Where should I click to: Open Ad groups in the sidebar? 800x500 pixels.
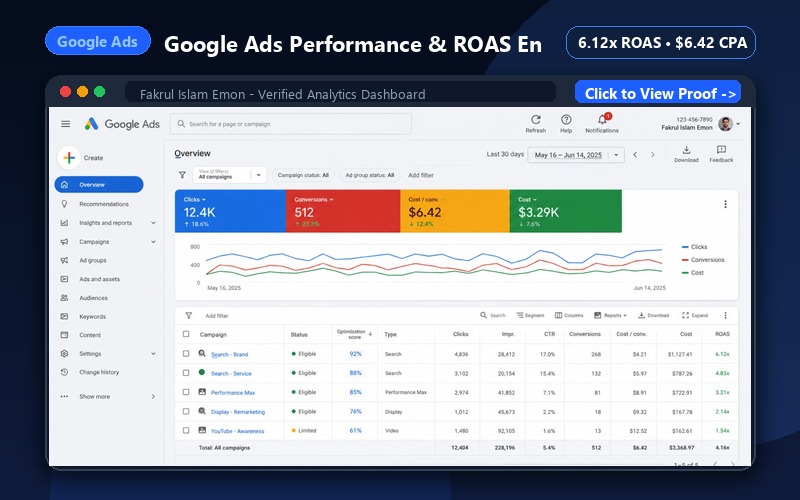point(92,260)
